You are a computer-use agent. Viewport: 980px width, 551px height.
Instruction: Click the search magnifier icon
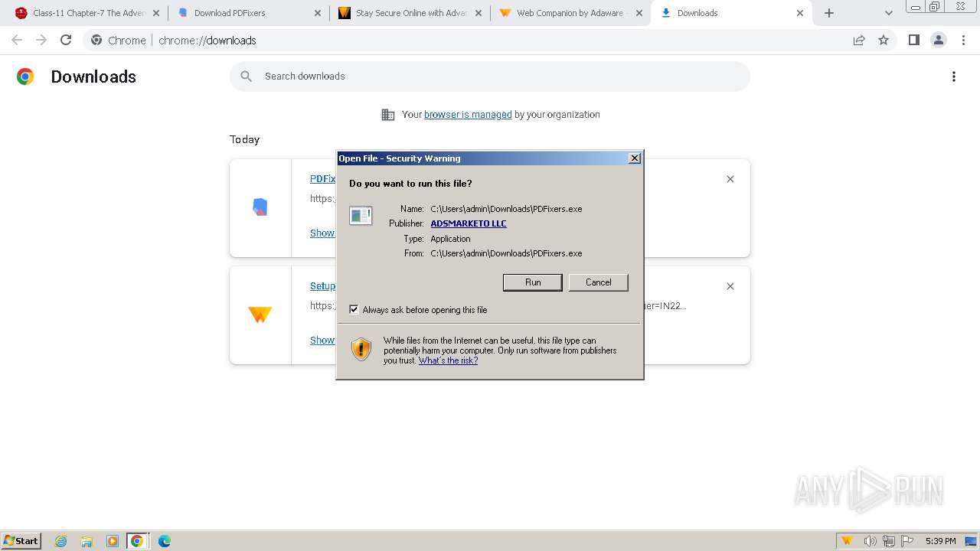246,77
